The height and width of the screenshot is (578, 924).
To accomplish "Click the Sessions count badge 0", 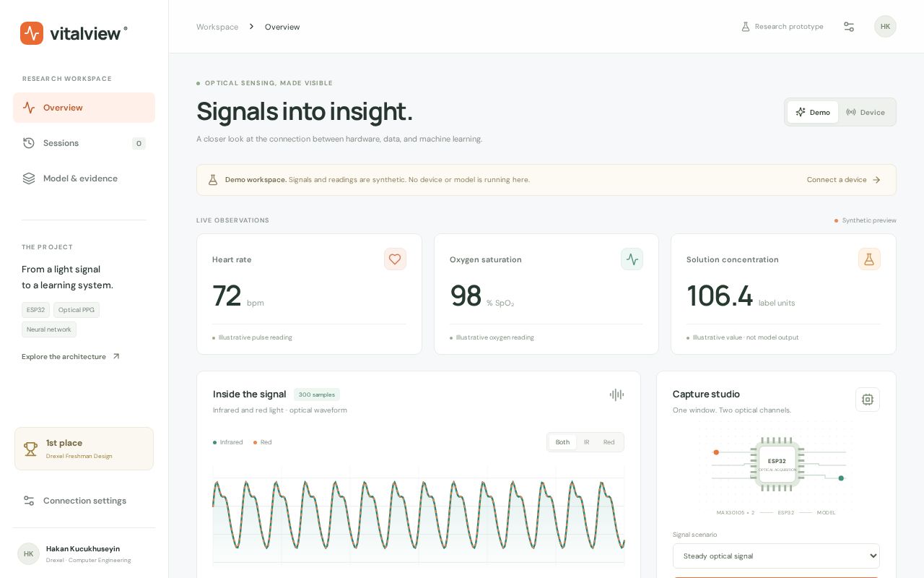I will [x=139, y=144].
